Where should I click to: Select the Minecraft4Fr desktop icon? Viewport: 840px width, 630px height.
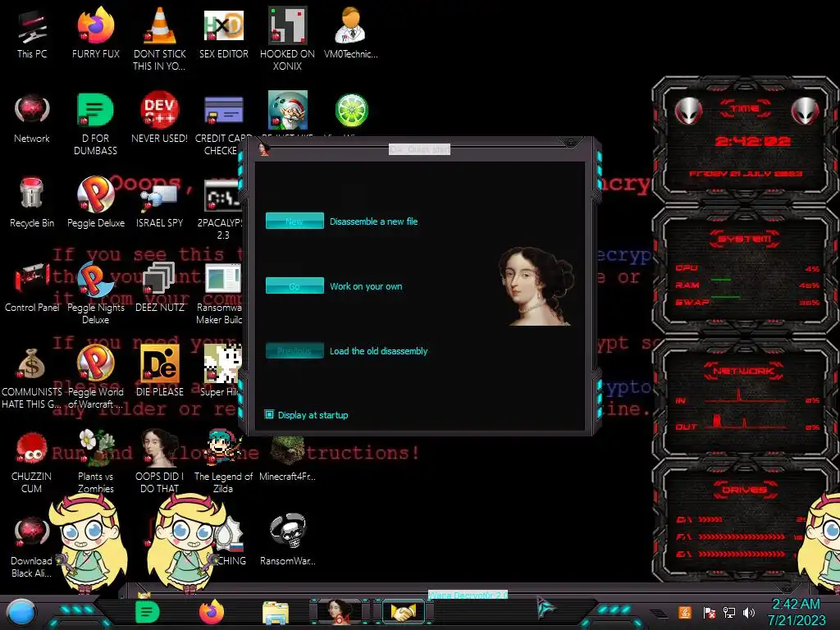(x=288, y=459)
